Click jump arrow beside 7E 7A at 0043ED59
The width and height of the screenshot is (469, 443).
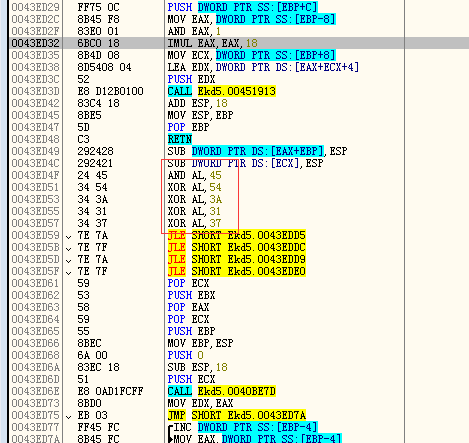tap(69, 237)
